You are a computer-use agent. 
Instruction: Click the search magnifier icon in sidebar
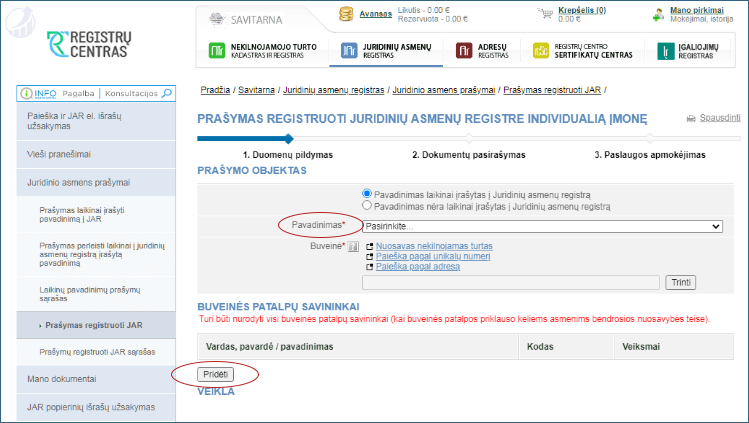pyautogui.click(x=167, y=93)
